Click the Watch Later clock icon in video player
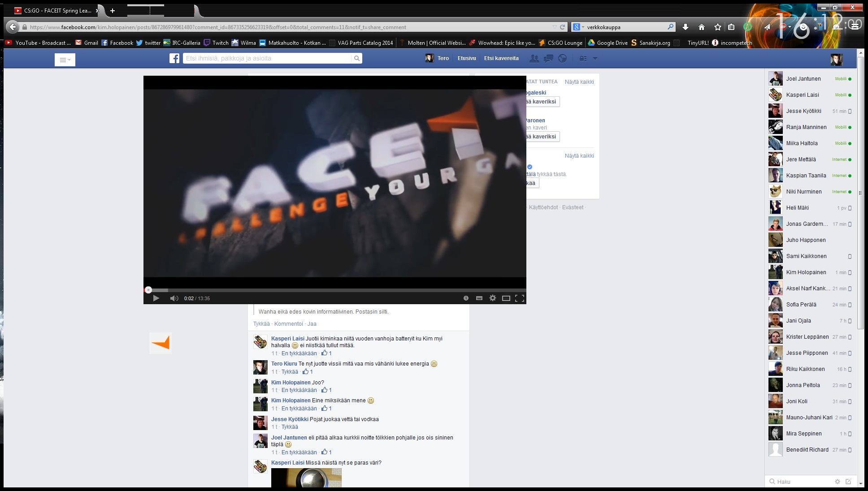 [466, 298]
